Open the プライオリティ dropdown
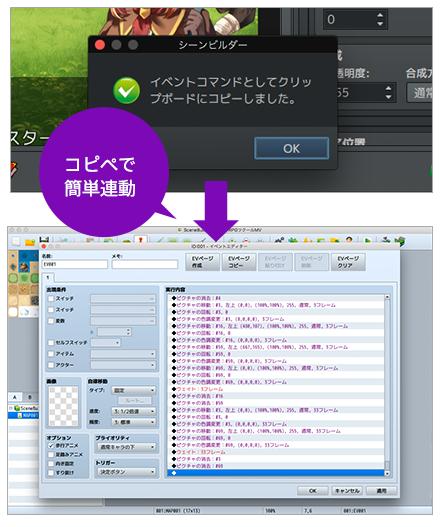The width and height of the screenshot is (442, 527). tap(127, 447)
